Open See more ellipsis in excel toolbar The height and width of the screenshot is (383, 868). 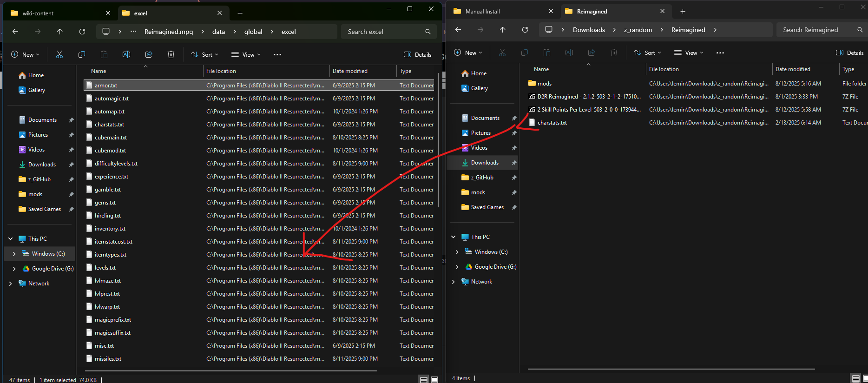277,54
